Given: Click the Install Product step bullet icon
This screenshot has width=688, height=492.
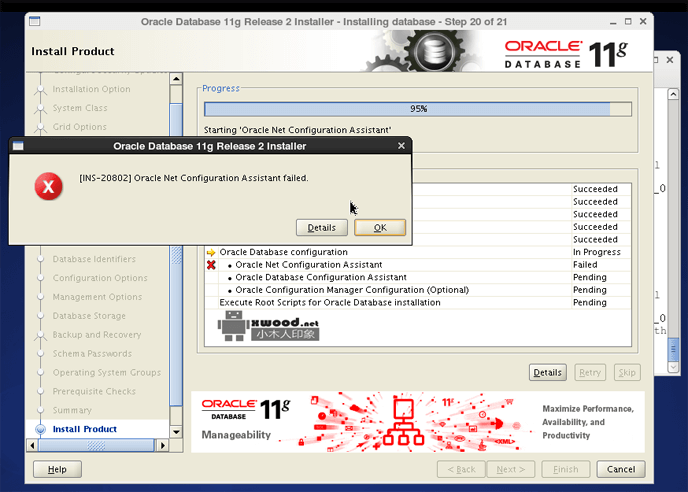Looking at the screenshot, I should (40, 430).
